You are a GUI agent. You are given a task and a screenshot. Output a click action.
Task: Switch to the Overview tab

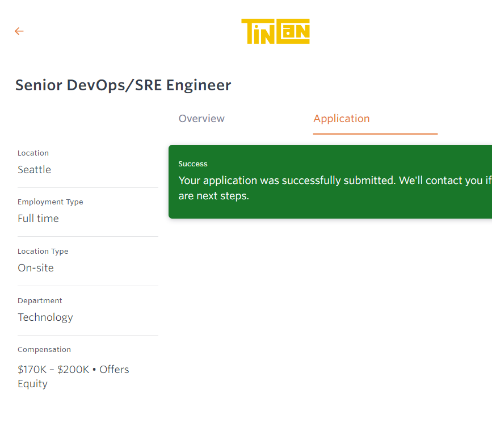coord(201,119)
